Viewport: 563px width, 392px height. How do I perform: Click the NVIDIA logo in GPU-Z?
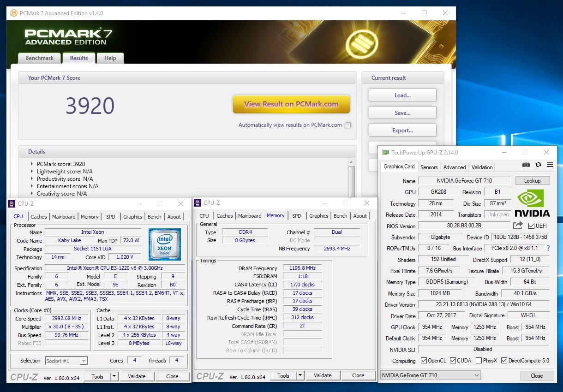coord(532,203)
